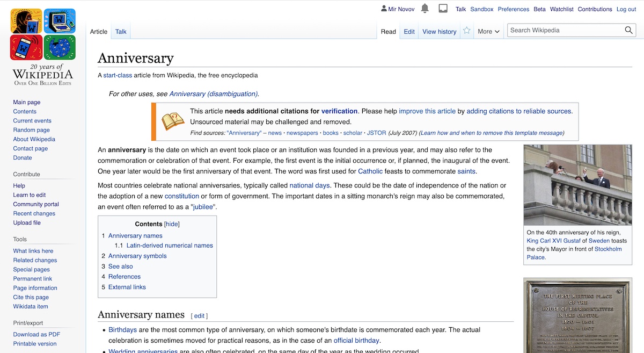644x353 pixels.
Task: Open the View history tab
Action: pyautogui.click(x=438, y=31)
